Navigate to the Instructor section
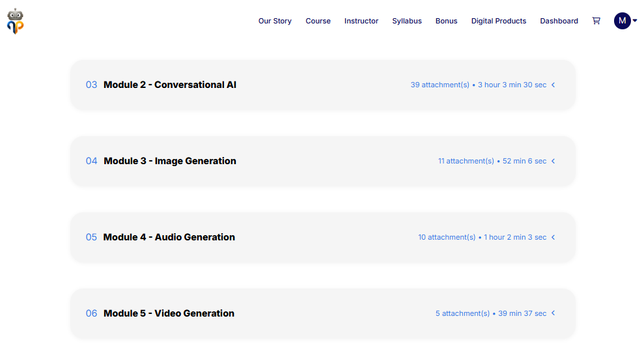 click(x=361, y=21)
